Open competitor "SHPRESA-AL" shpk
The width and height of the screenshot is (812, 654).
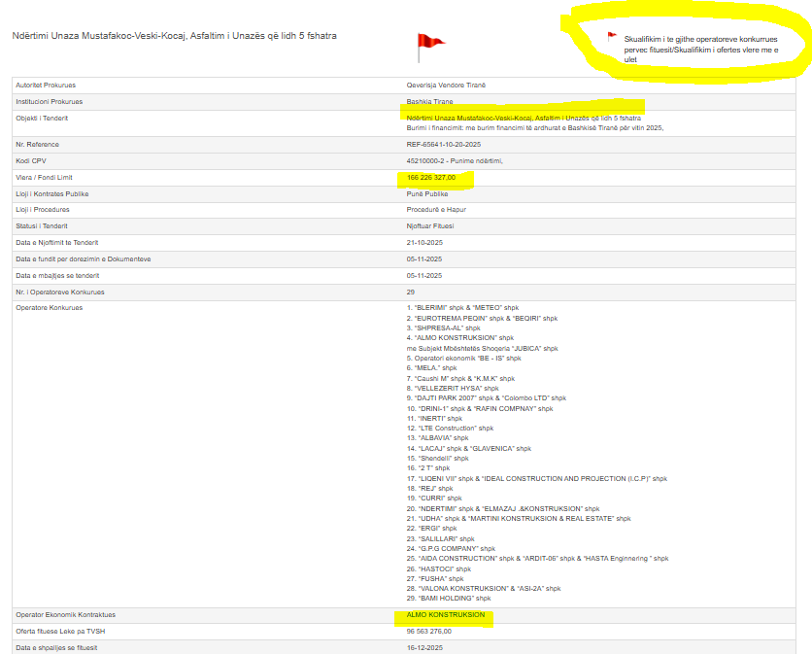coord(442,327)
